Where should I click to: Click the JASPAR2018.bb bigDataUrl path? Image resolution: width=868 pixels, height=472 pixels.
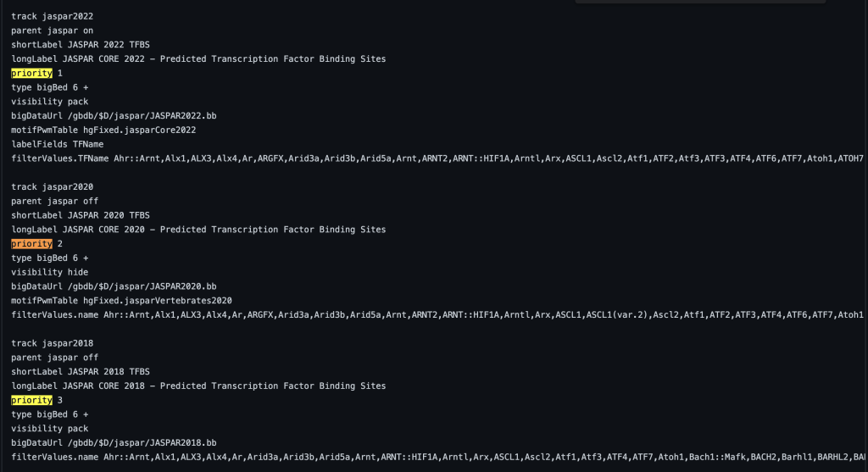tap(142, 442)
